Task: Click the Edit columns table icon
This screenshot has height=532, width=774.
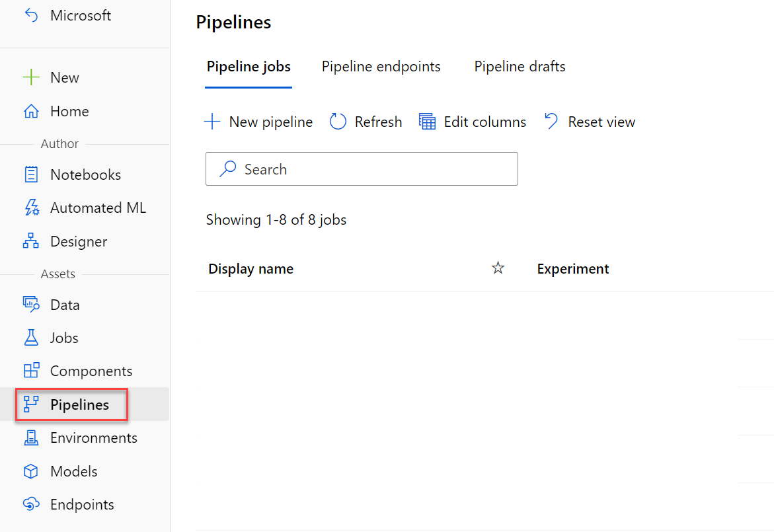Action: tap(427, 122)
